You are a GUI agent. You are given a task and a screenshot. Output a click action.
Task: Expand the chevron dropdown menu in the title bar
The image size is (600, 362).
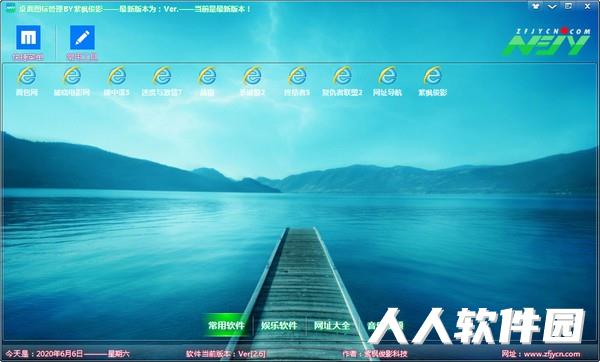552,7
